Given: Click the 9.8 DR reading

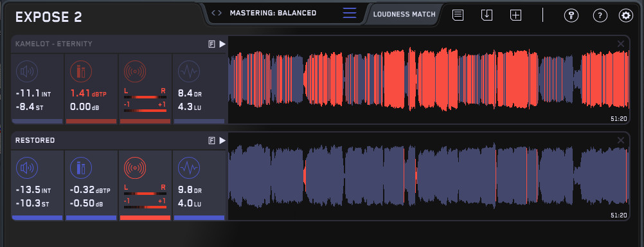Looking at the screenshot, I should [190, 190].
